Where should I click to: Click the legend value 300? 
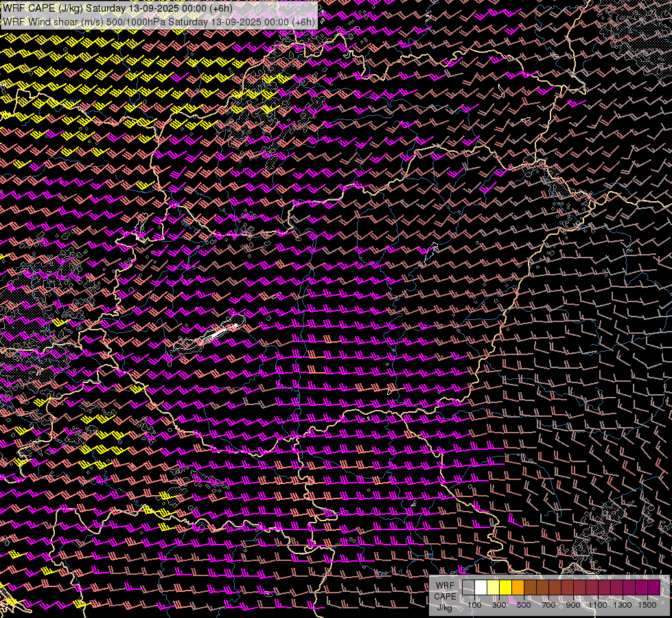[x=499, y=605]
